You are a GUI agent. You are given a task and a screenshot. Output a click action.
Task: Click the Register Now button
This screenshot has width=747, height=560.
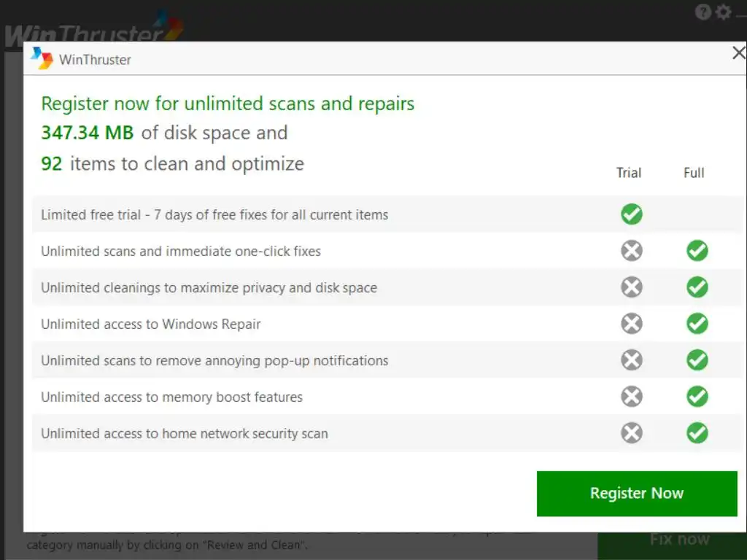click(x=636, y=494)
